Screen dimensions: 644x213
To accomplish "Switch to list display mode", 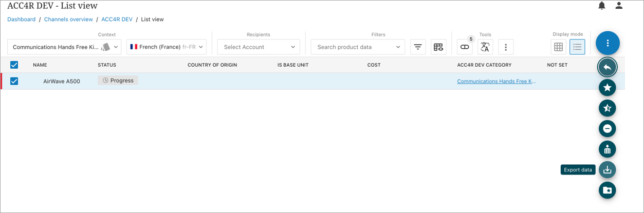I will (577, 47).
